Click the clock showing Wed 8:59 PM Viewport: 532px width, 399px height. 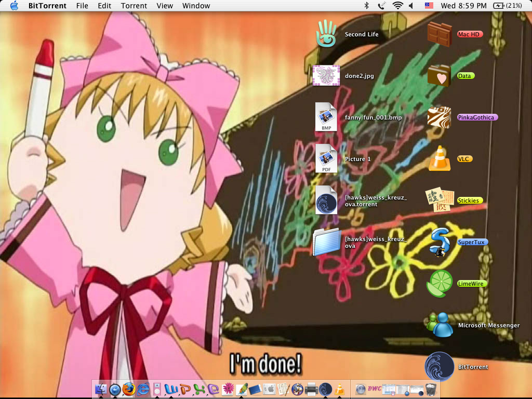[463, 6]
